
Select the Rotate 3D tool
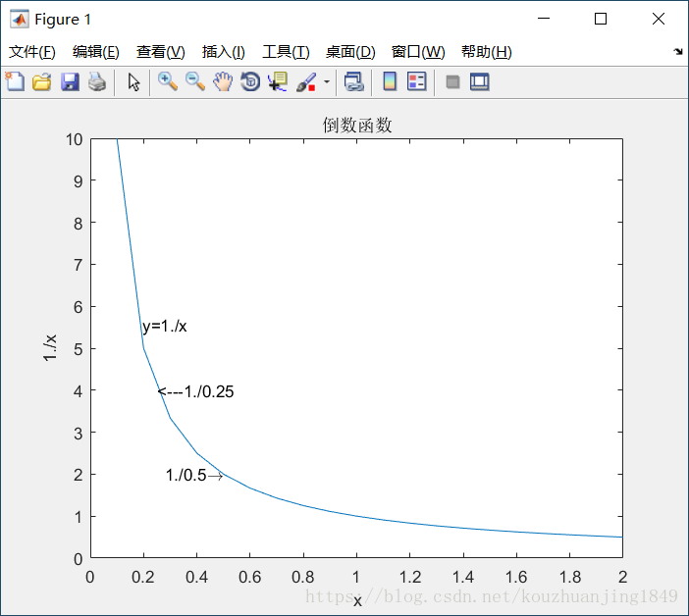(x=250, y=82)
